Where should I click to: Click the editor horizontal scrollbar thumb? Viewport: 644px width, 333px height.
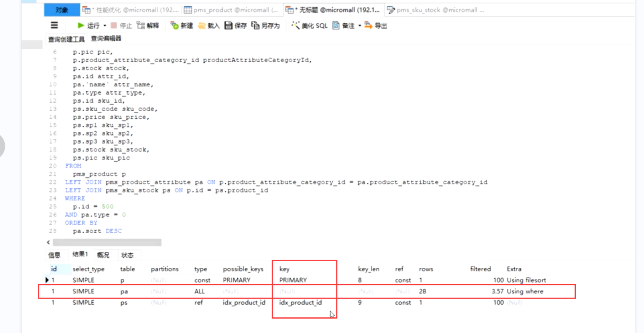coord(107,242)
